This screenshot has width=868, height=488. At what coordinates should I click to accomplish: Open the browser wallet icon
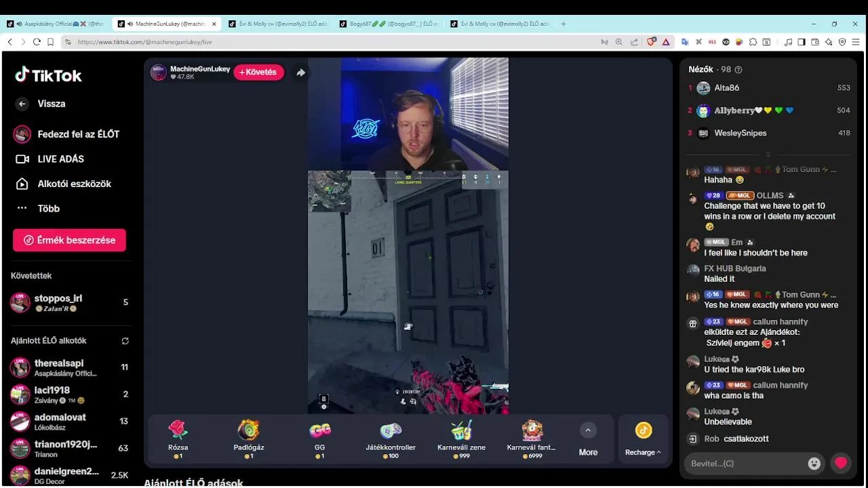click(x=815, y=42)
